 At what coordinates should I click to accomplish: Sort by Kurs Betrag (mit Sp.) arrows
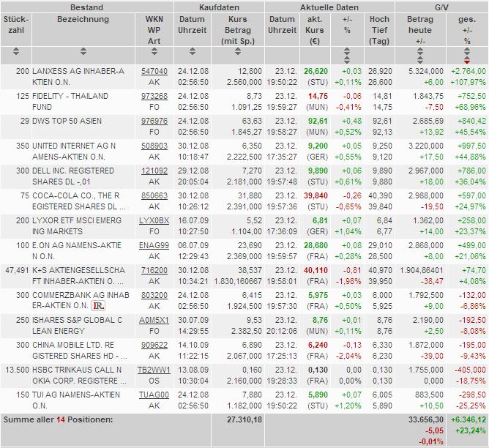click(x=238, y=51)
